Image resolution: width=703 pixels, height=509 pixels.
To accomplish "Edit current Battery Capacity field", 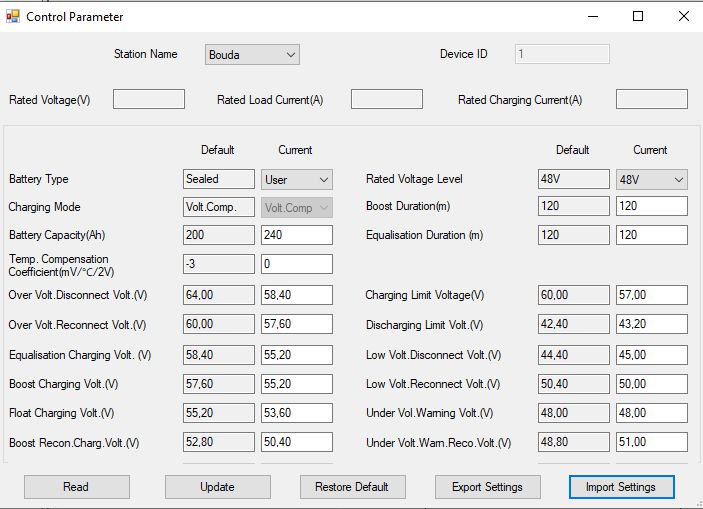I will (x=296, y=236).
